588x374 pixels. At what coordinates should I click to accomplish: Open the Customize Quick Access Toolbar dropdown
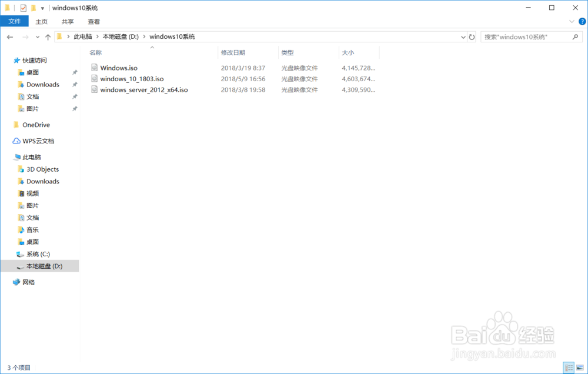(x=42, y=8)
